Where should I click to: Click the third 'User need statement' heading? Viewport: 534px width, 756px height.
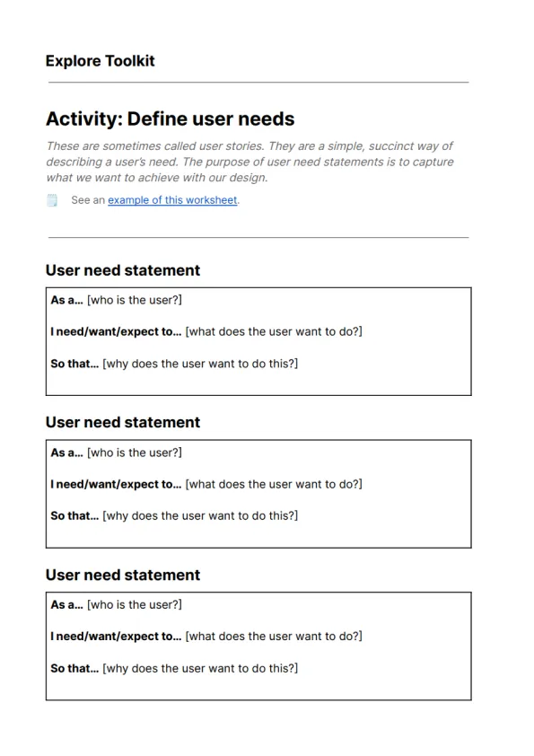(x=123, y=576)
